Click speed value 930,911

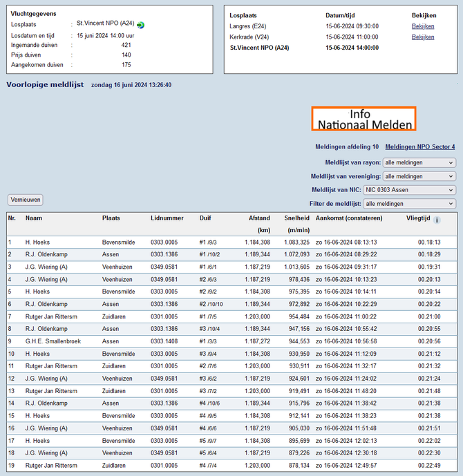[299, 366]
